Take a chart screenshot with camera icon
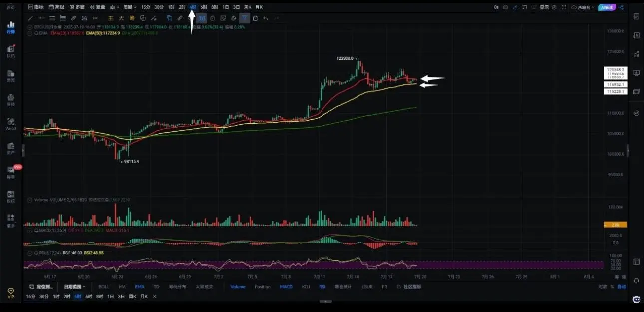Image resolution: width=644 pixels, height=312 pixels. pos(505,7)
